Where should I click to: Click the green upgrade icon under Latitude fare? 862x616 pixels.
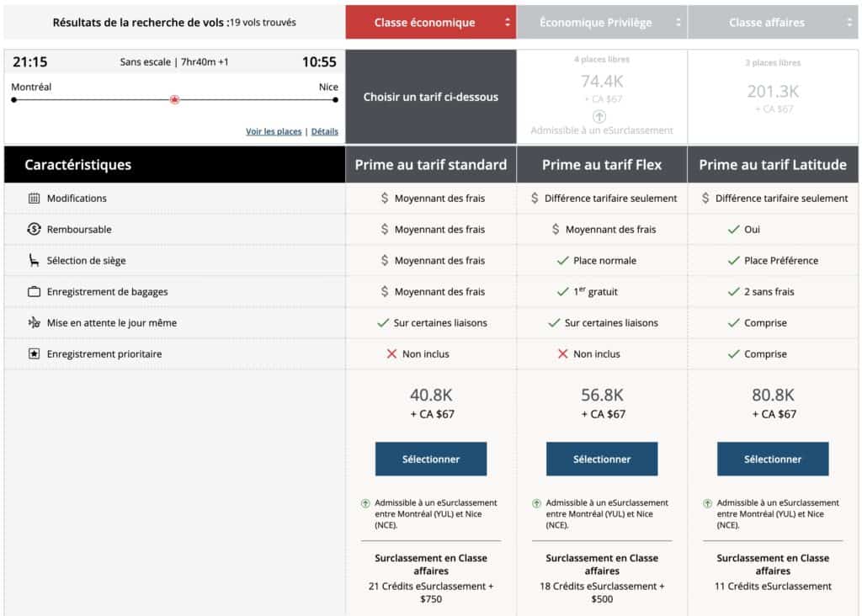[x=707, y=503]
